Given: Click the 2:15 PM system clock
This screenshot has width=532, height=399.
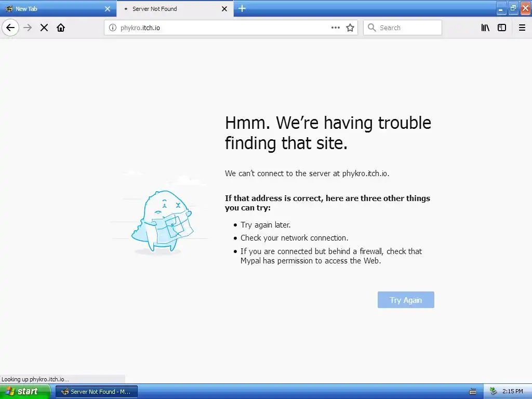Looking at the screenshot, I should (512, 391).
